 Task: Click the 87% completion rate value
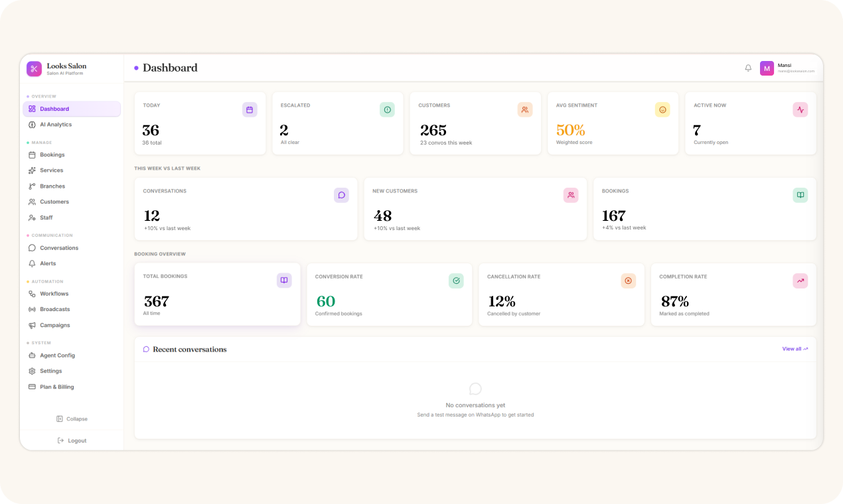[674, 302]
